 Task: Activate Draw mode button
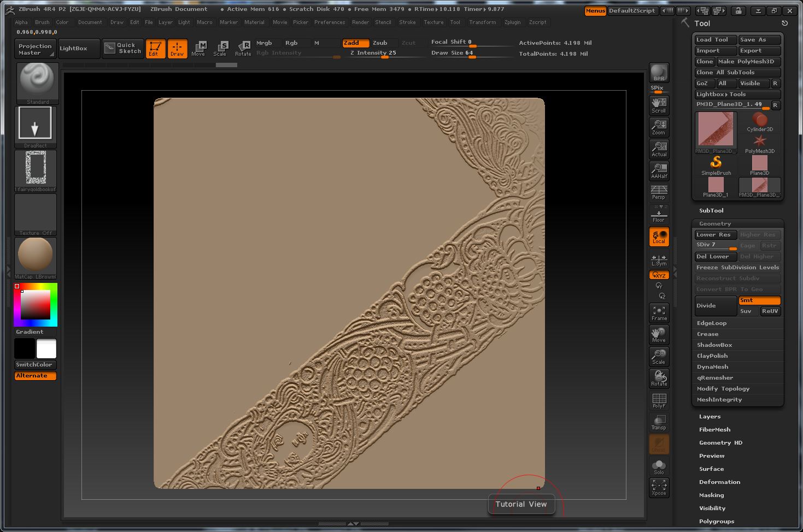click(177, 48)
